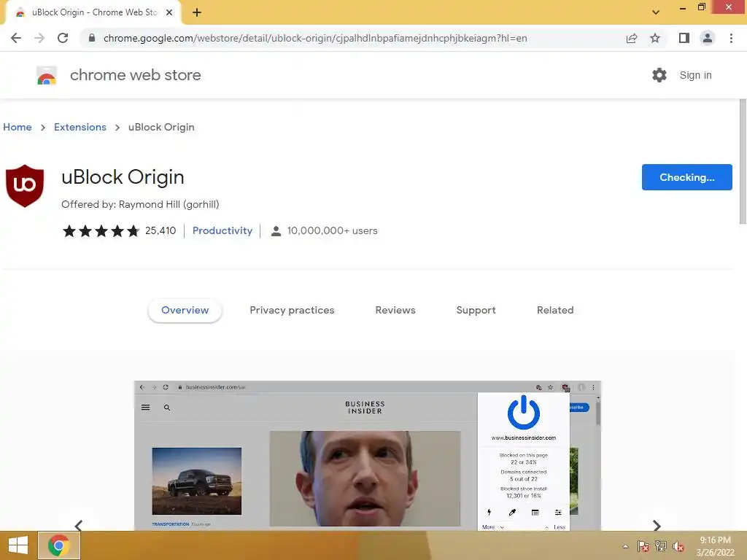Reload the page with the refresh icon
Image resolution: width=747 pixels, height=560 pixels.
(63, 38)
